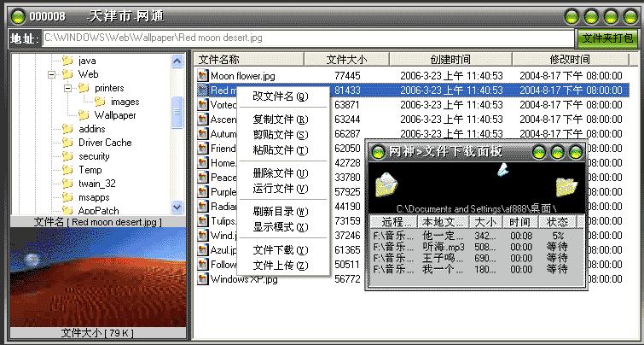Click the 文件大小 column header
This screenshot has height=345, width=644.
click(346, 60)
